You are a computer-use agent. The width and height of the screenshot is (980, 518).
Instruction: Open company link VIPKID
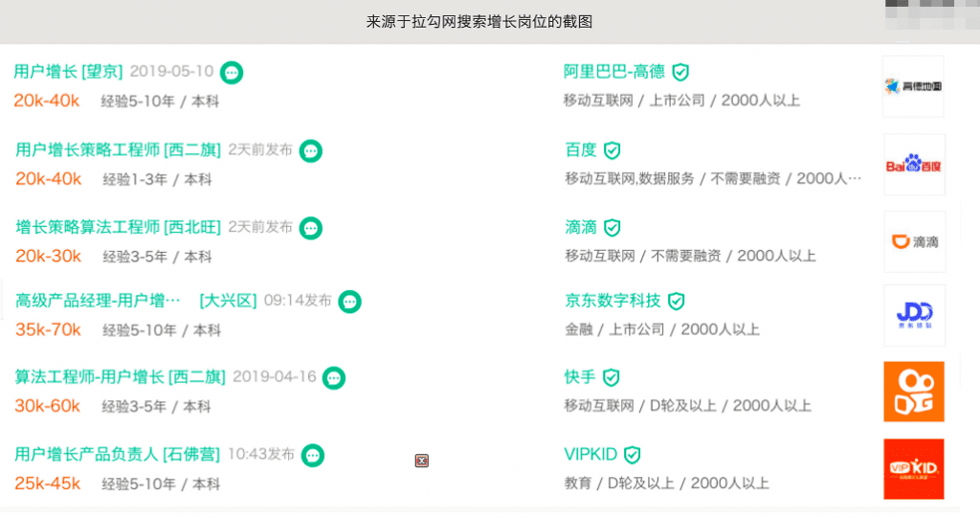tap(590, 454)
